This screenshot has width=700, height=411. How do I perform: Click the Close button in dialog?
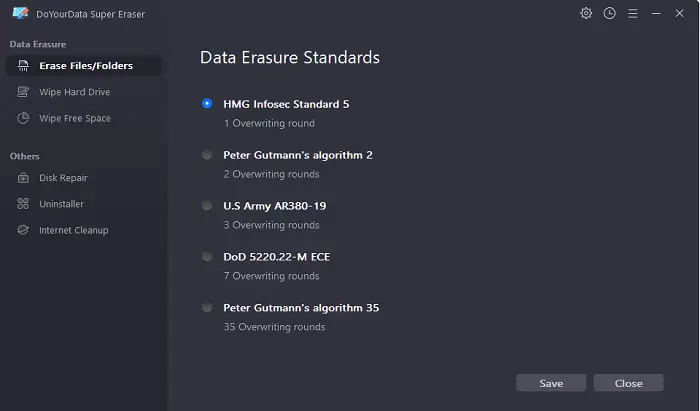(629, 383)
